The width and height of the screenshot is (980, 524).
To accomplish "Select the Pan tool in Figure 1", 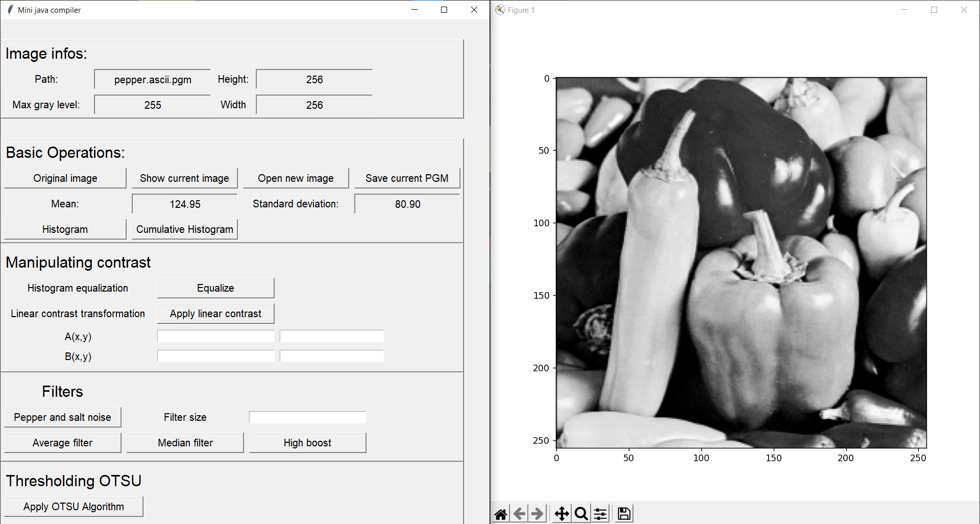I will pos(561,513).
